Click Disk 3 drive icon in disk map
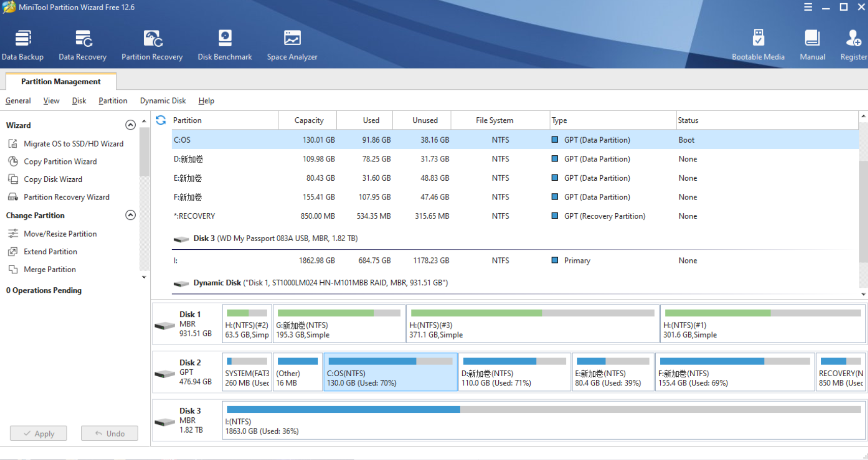This screenshot has width=868, height=460. click(x=165, y=422)
